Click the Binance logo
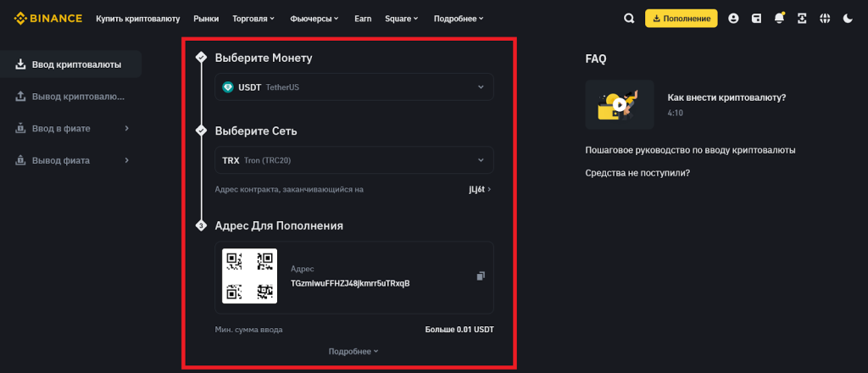The image size is (868, 373). [48, 18]
